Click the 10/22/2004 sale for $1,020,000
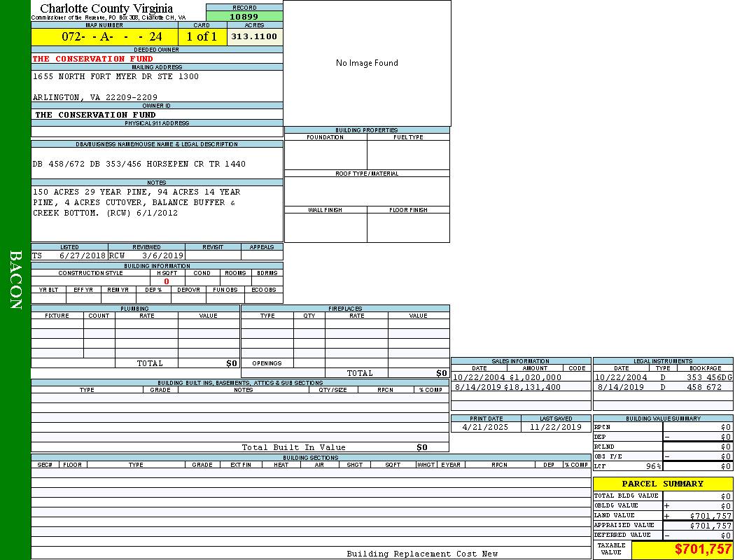 click(x=507, y=377)
